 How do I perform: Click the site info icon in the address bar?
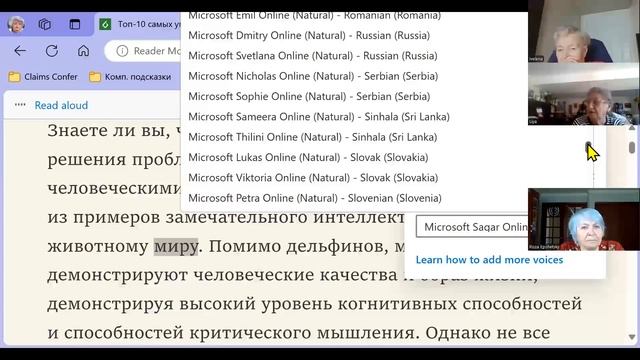pos(122,51)
